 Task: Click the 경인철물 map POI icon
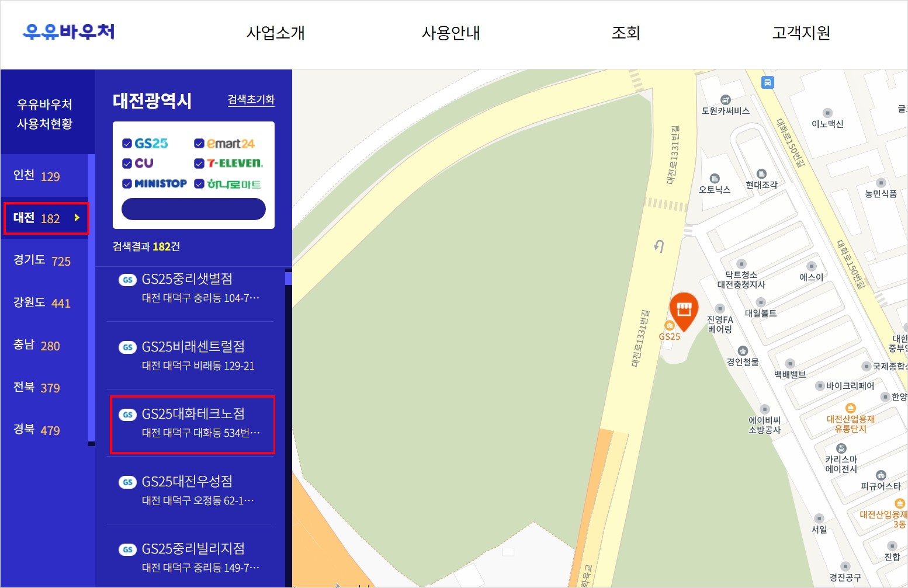coord(743,351)
